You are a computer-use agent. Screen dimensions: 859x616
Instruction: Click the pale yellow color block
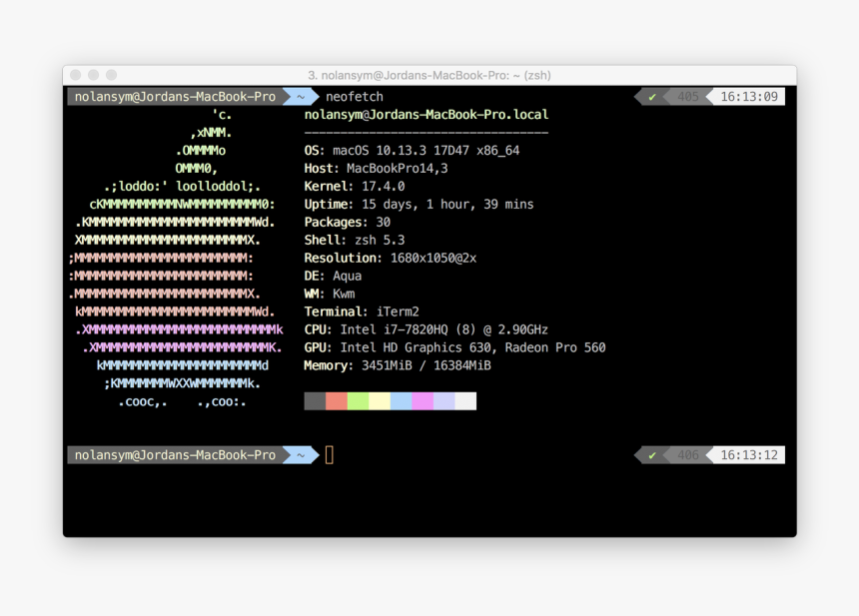pos(380,401)
